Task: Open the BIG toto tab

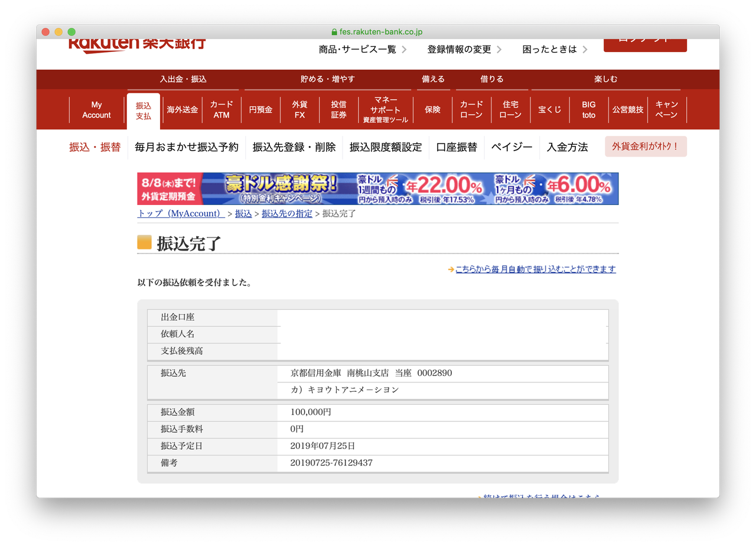Action: [x=589, y=110]
